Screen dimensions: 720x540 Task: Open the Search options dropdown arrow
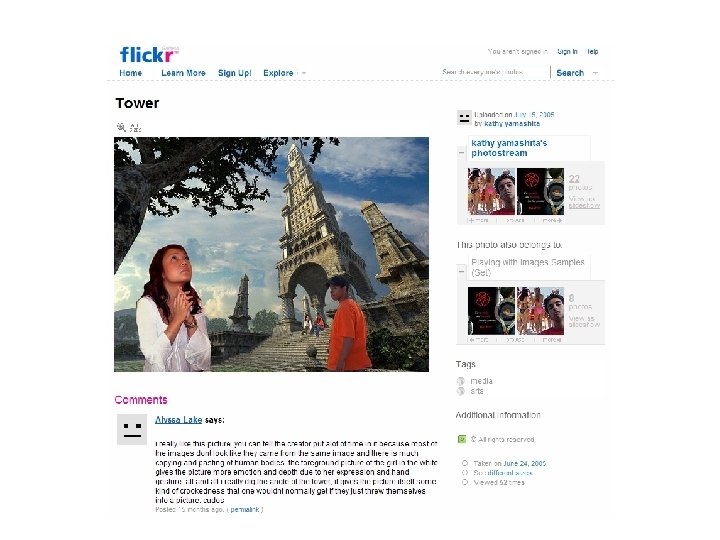[595, 73]
